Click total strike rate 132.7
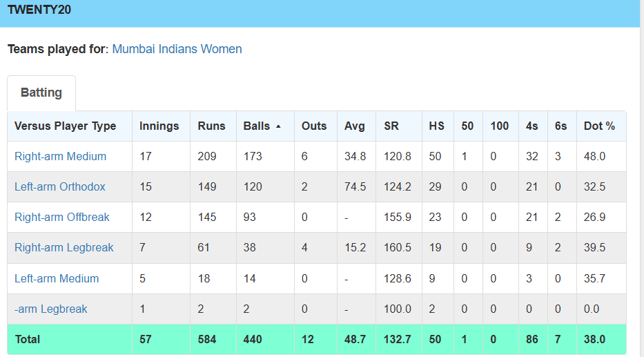644x357 pixels. point(398,339)
